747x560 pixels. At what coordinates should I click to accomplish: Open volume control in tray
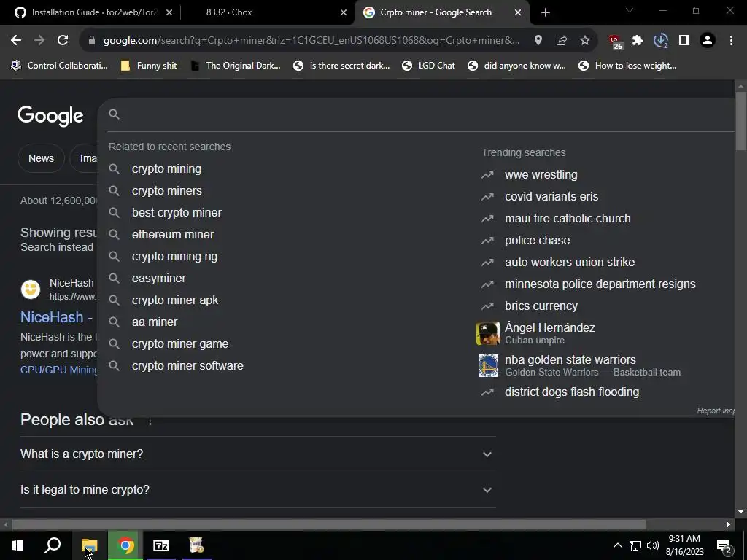coord(653,545)
